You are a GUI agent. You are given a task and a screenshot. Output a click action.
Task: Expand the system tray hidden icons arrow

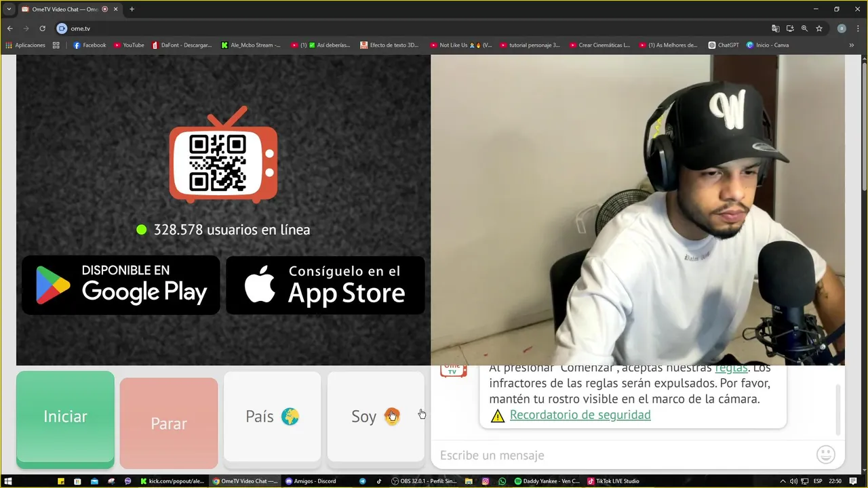[783, 481]
